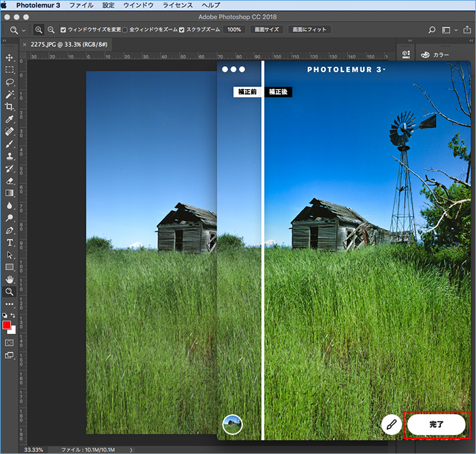The width and height of the screenshot is (476, 454).
Task: Select the Dodge tool
Action: 10,218
